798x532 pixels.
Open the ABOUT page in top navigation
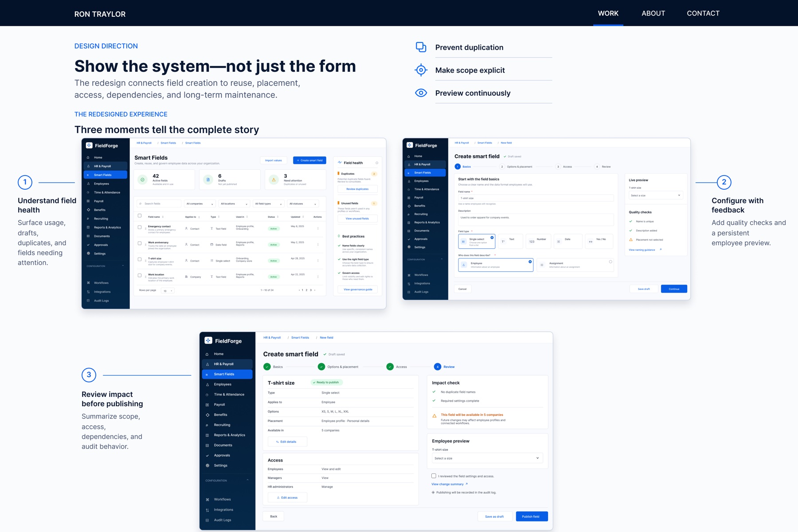click(x=653, y=13)
